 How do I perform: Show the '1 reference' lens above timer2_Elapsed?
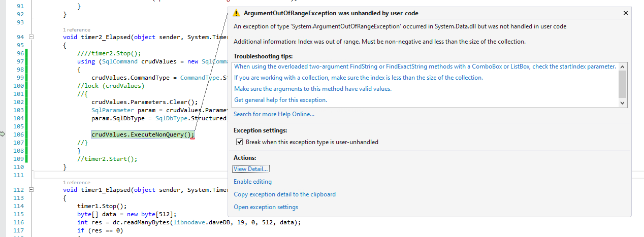pyautogui.click(x=77, y=30)
